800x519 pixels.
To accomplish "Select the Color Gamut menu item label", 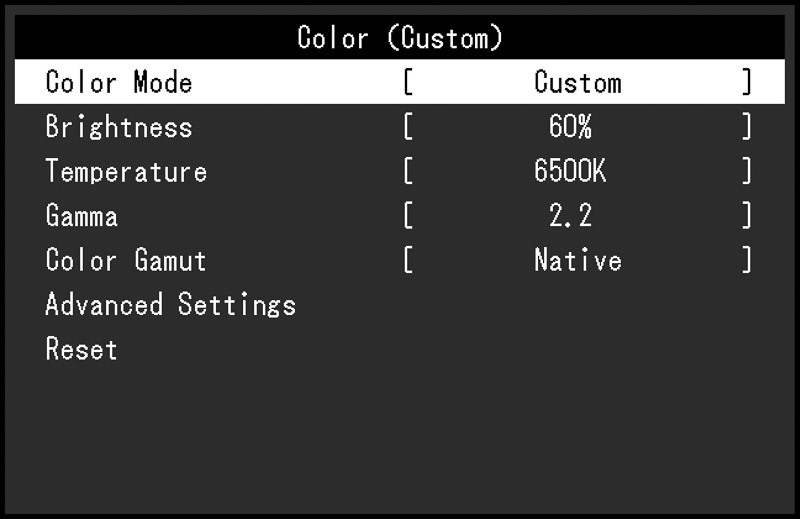I will click(x=126, y=261).
